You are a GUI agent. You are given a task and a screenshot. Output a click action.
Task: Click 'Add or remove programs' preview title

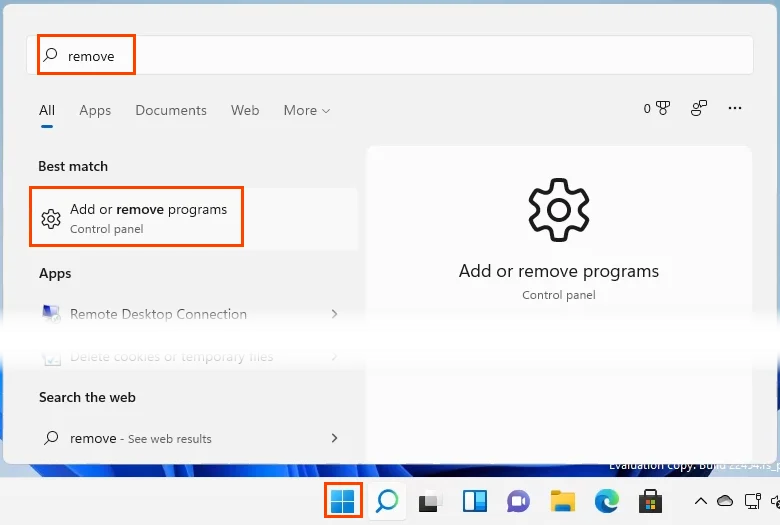[559, 271]
